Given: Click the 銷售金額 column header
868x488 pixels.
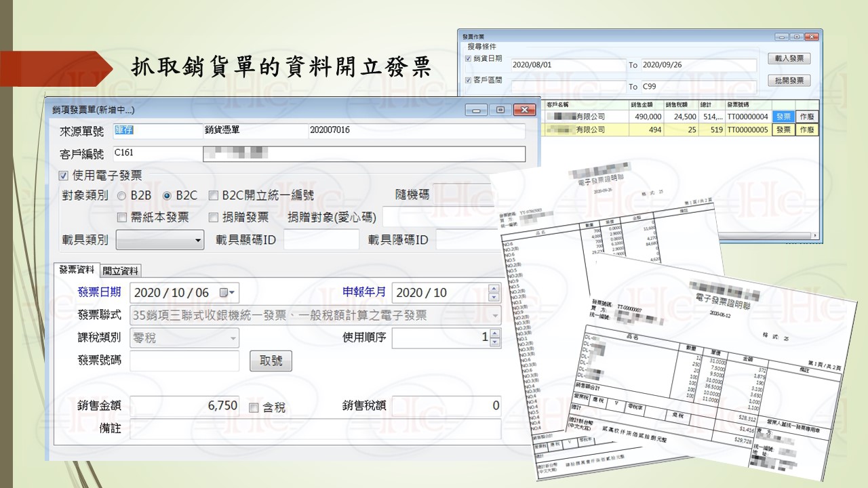Looking at the screenshot, I should (646, 105).
